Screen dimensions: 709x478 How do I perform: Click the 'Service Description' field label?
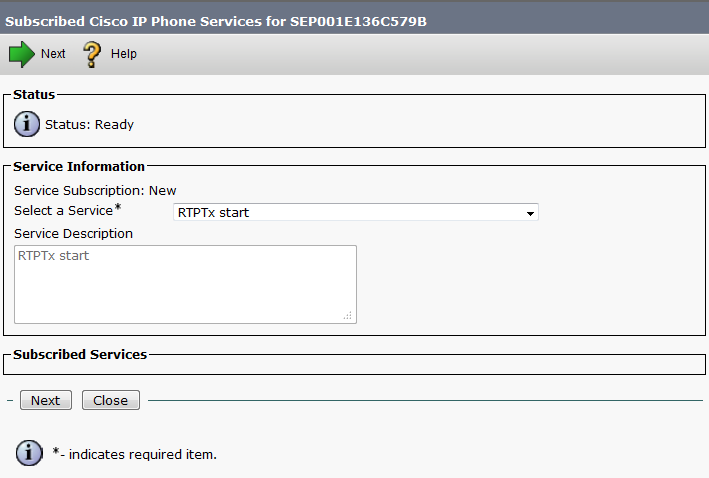tap(73, 233)
